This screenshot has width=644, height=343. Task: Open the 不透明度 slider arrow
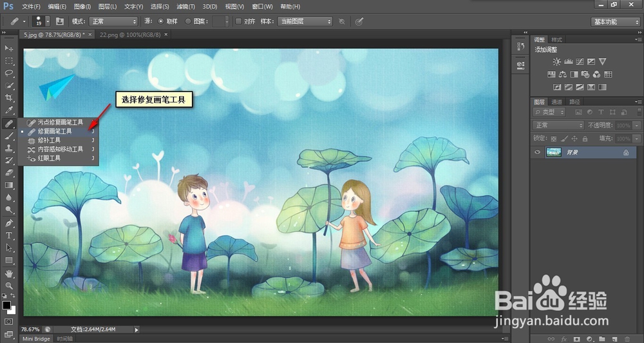pos(637,126)
